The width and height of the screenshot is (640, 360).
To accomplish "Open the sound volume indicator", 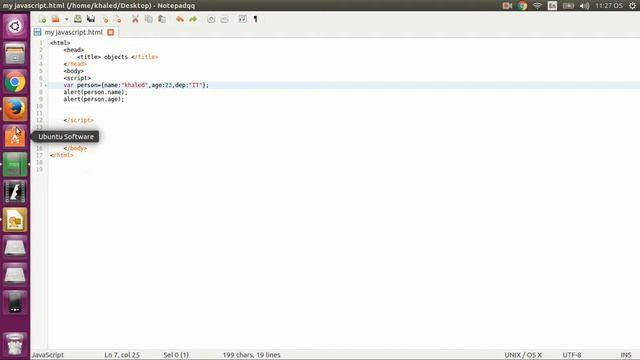I will [x=584, y=6].
